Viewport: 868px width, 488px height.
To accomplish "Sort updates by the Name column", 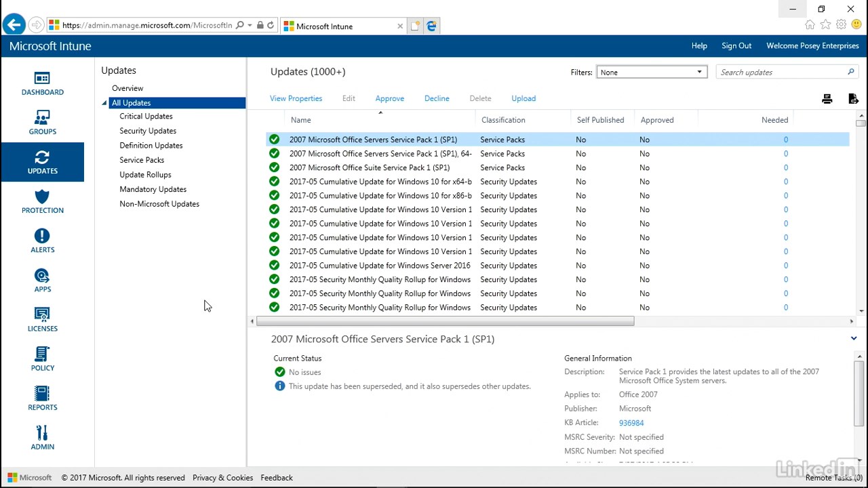I will tap(301, 120).
